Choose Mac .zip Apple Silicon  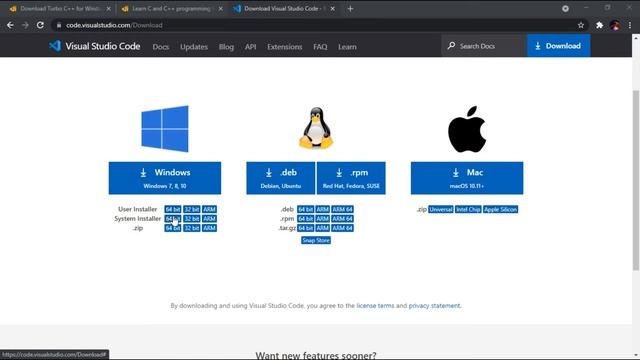point(500,209)
